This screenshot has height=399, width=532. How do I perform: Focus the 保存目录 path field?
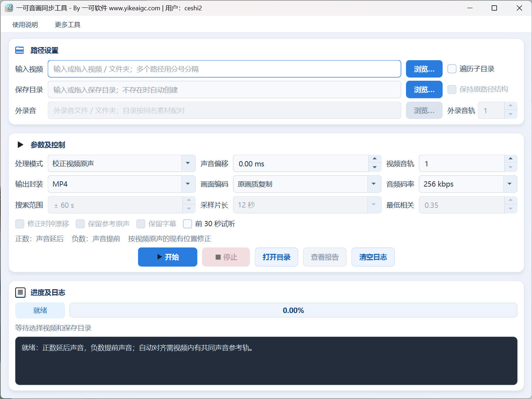point(224,90)
